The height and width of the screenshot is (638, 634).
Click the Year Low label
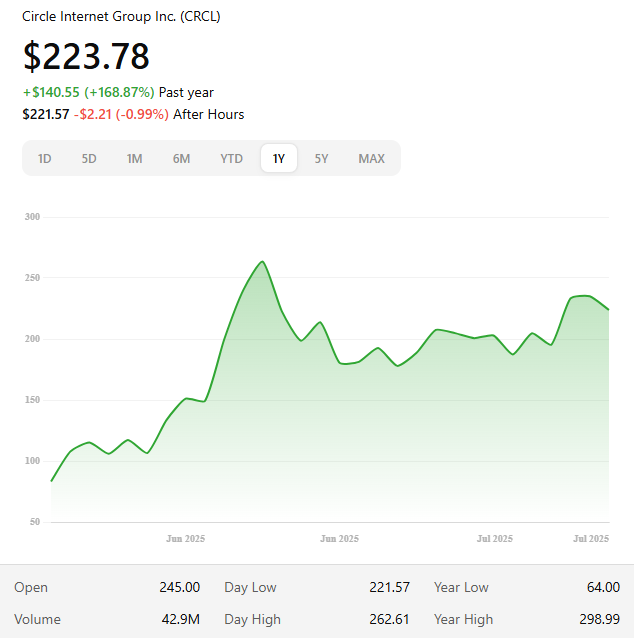click(461, 587)
